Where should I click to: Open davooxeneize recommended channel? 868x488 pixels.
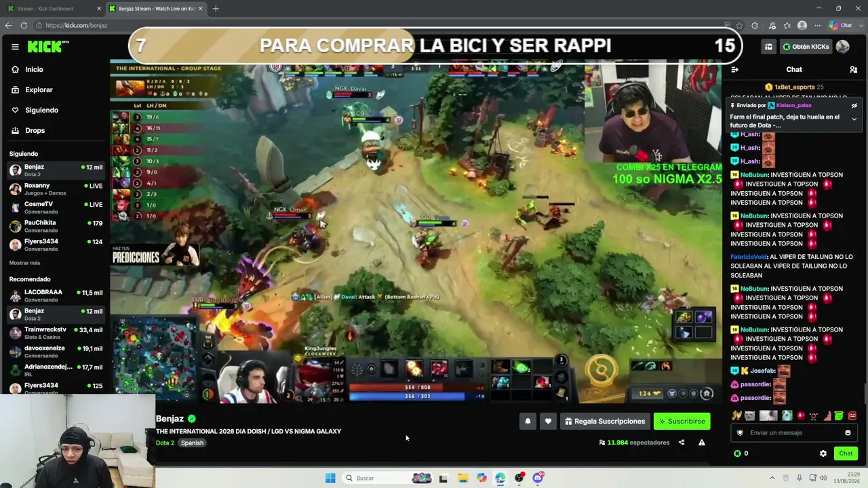pyautogui.click(x=56, y=352)
